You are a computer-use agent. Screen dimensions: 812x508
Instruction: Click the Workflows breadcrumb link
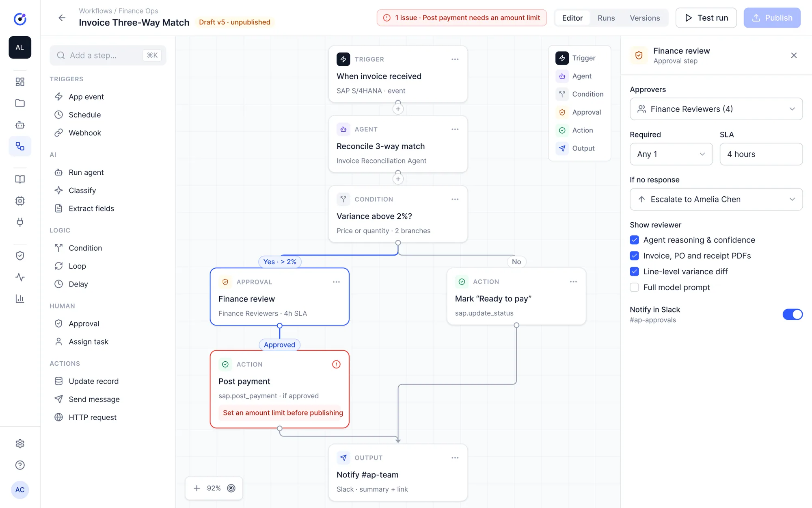[95, 11]
